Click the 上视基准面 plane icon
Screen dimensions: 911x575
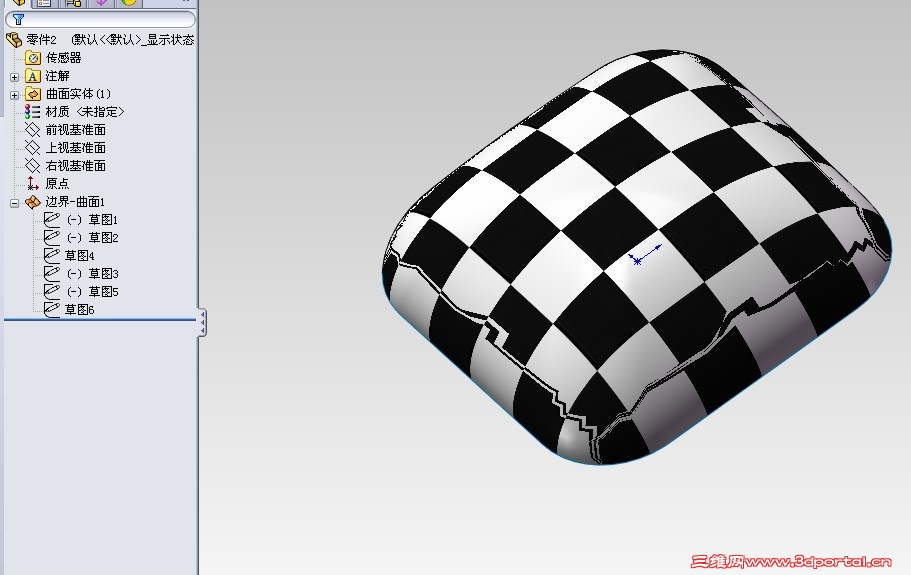point(33,148)
